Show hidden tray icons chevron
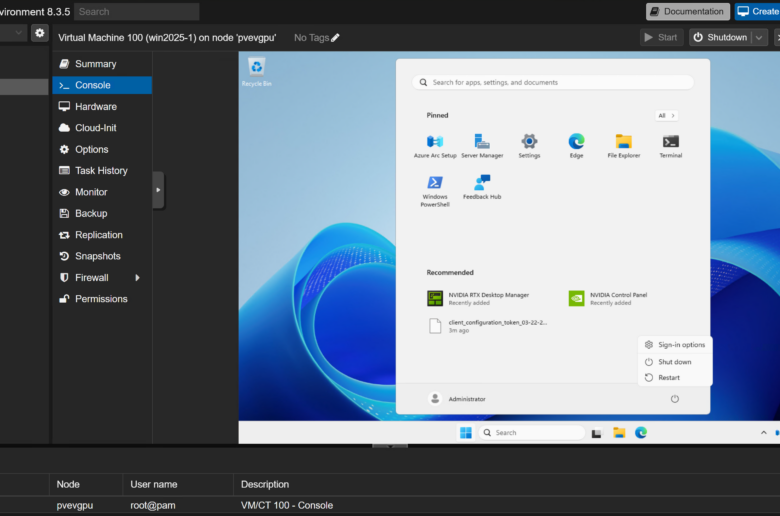The height and width of the screenshot is (516, 780). coord(764,432)
